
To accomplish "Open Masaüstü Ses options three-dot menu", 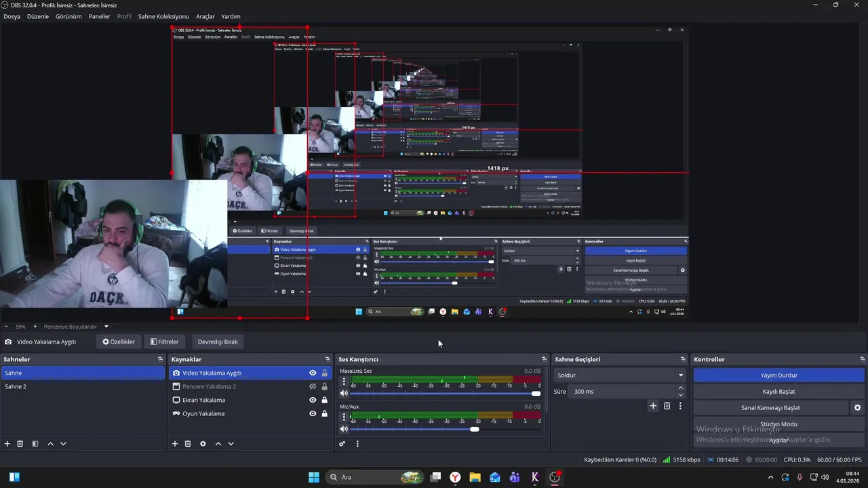I will click(x=344, y=382).
